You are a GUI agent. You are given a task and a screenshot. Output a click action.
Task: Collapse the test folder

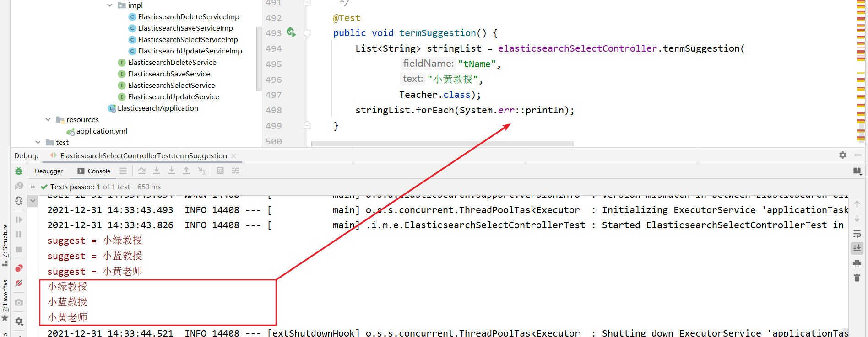pos(38,142)
